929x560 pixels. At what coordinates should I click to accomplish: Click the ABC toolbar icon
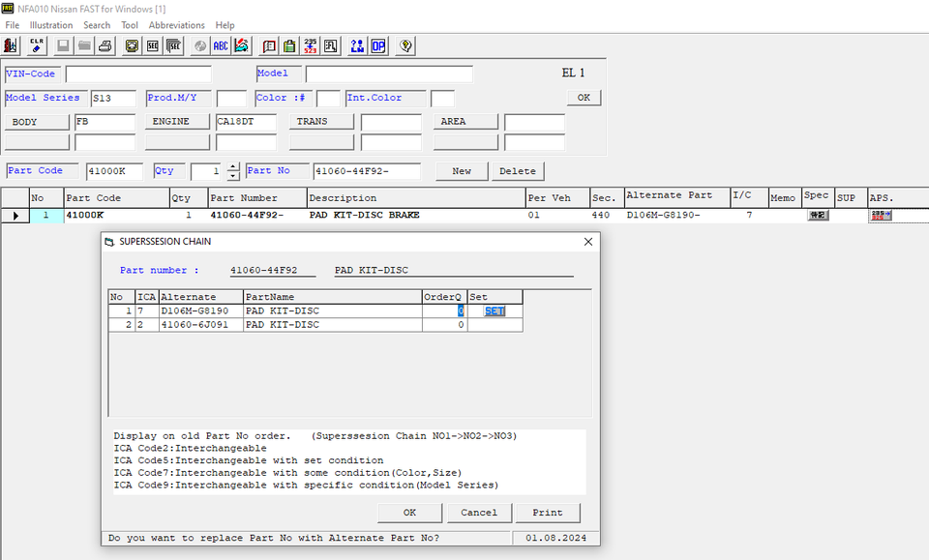click(222, 45)
